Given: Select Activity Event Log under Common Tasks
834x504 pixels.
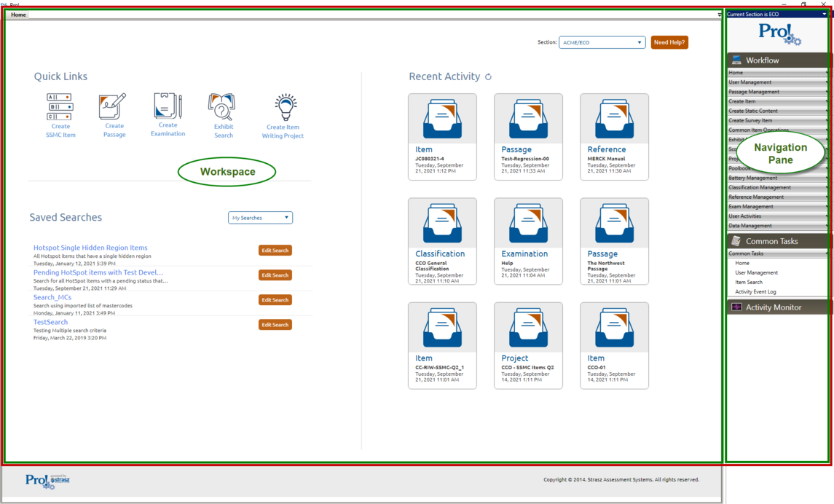Looking at the screenshot, I should click(755, 291).
